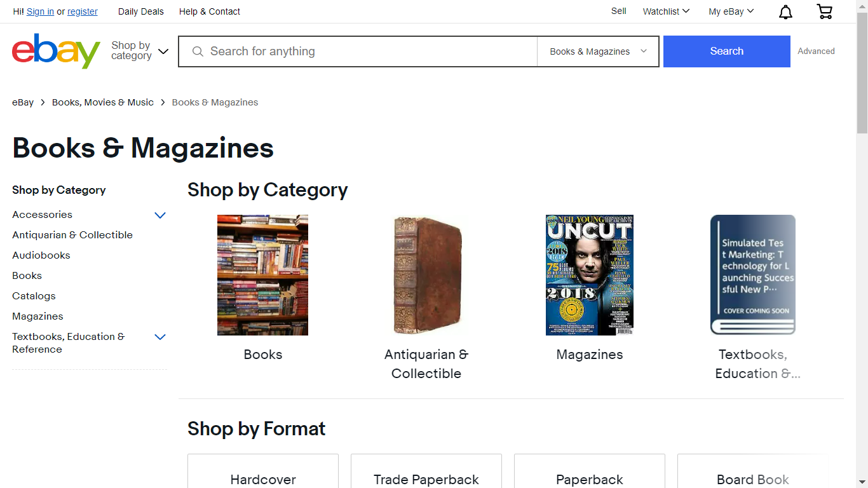Expand the Accessories sidebar category
The image size is (868, 488).
[160, 215]
